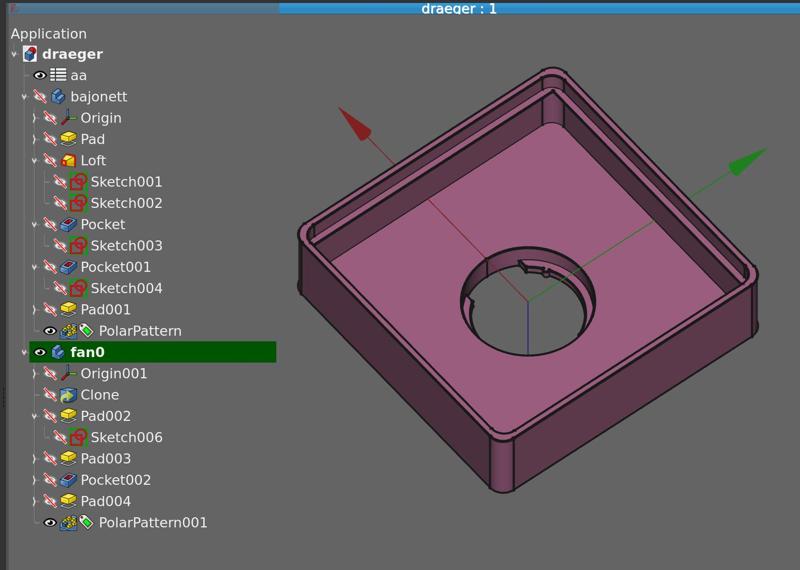This screenshot has height=570, width=800.
Task: Collapse the Pocket feature node
Action: pyautogui.click(x=34, y=225)
